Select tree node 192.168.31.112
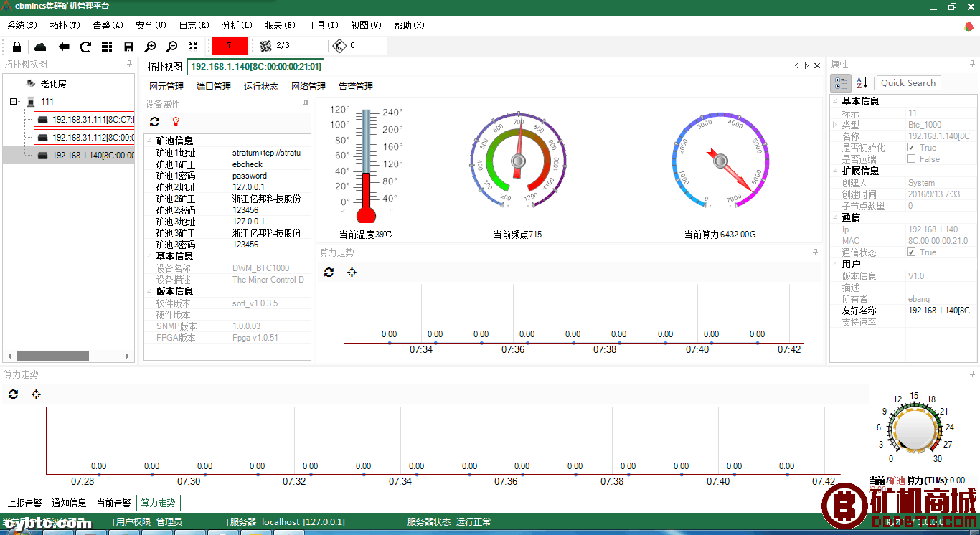This screenshot has width=980, height=535. coord(85,137)
